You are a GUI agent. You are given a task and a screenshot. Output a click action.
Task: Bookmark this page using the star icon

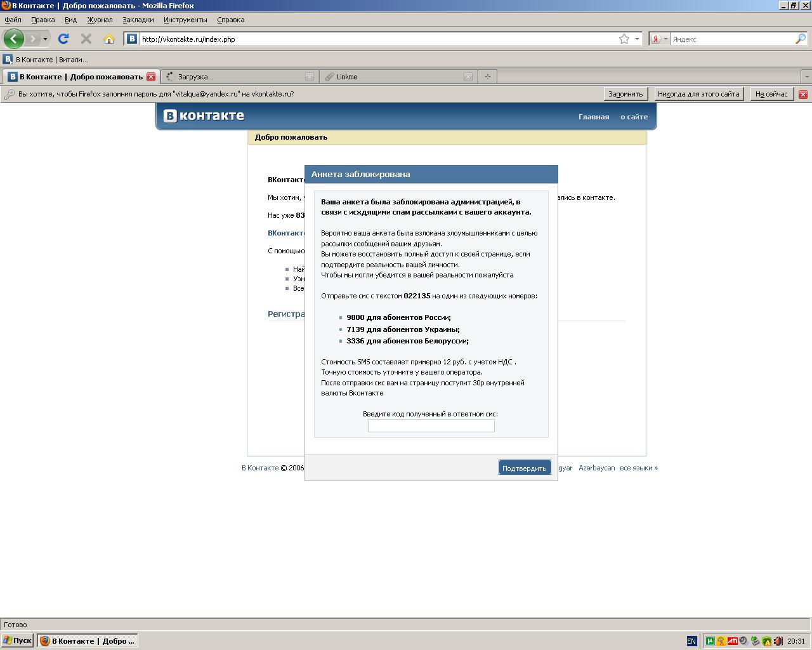coord(624,39)
